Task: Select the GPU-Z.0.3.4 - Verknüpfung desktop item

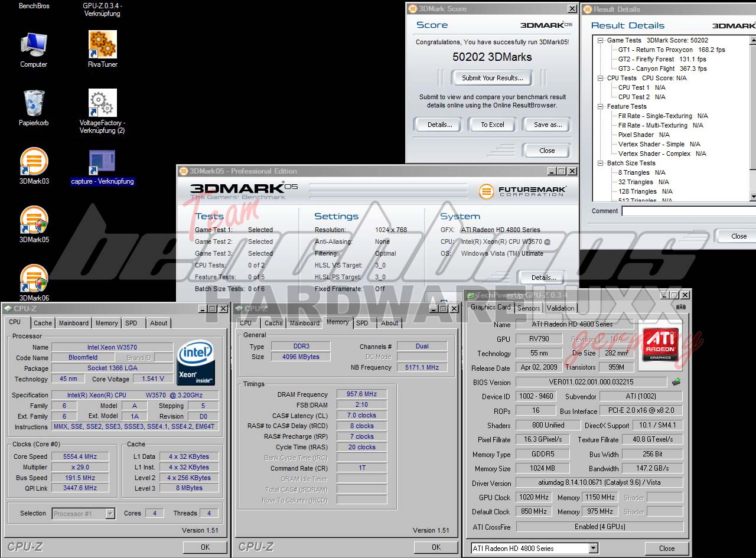Action: tap(102, 9)
